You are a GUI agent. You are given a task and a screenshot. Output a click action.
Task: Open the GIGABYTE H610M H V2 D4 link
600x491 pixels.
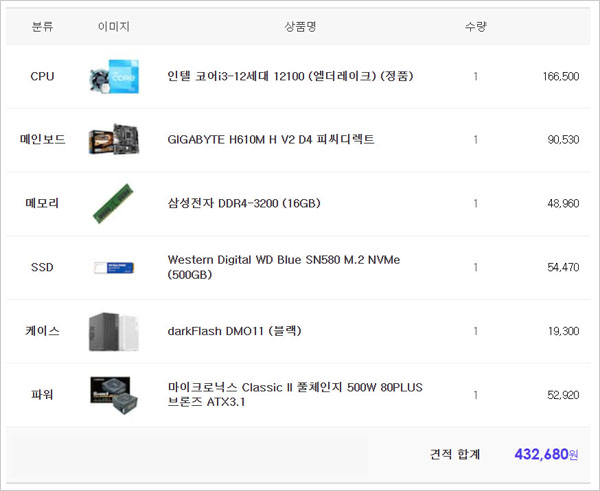click(271, 140)
